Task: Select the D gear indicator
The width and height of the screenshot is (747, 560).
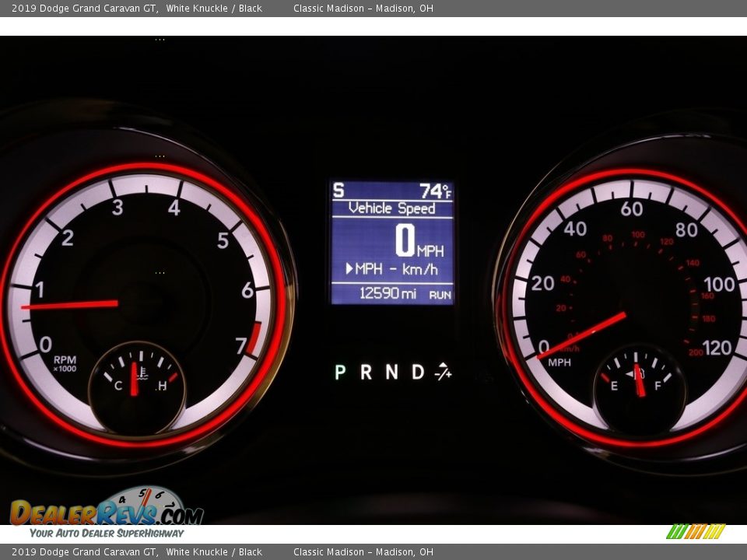Action: click(418, 372)
